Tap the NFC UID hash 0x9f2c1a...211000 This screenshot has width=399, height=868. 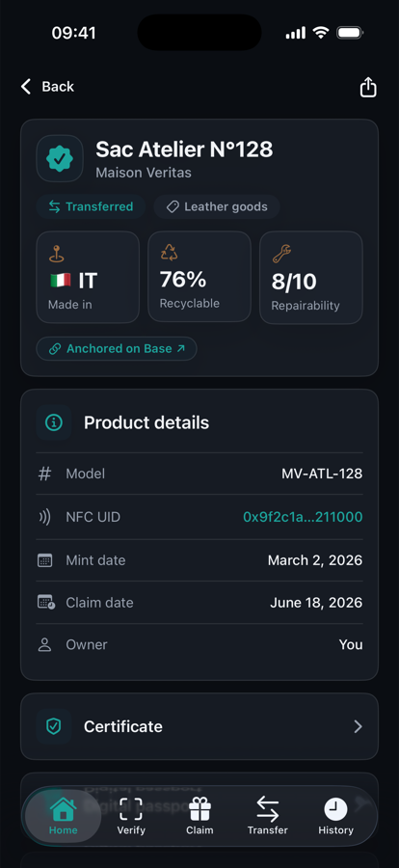pos(303,517)
